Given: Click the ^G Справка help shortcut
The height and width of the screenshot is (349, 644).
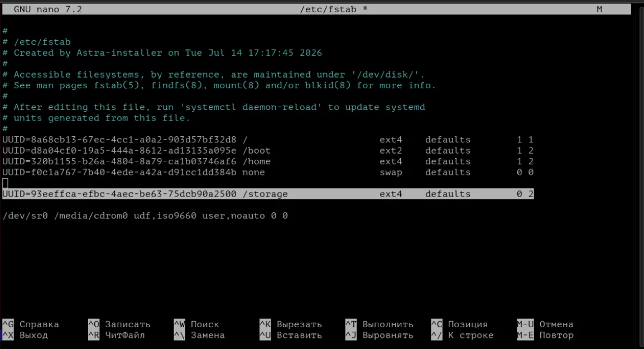Looking at the screenshot, I should pyautogui.click(x=31, y=324).
